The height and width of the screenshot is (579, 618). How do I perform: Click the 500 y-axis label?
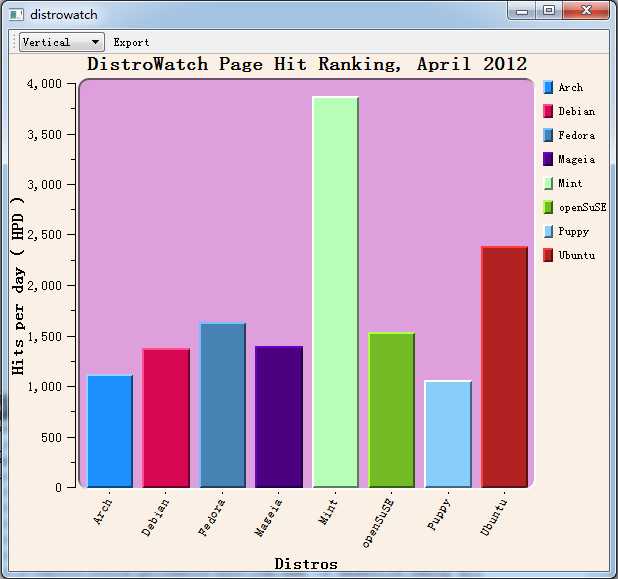click(52, 438)
